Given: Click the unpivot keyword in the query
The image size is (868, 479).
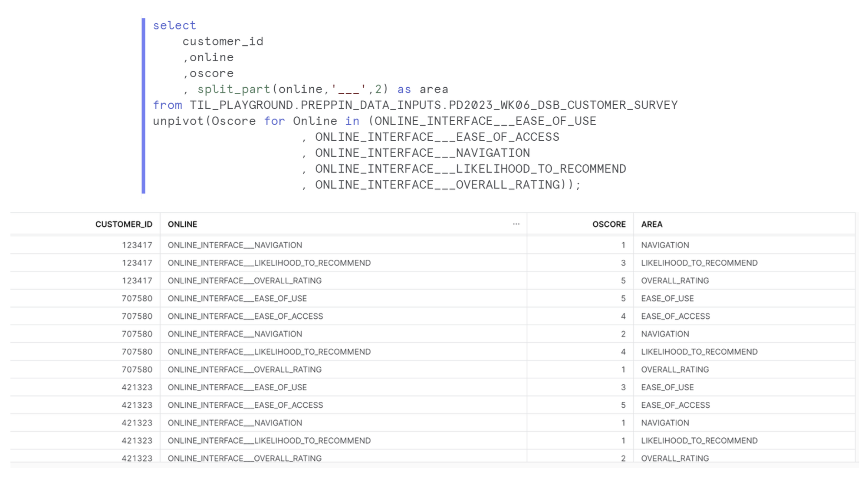Looking at the screenshot, I should pos(178,121).
